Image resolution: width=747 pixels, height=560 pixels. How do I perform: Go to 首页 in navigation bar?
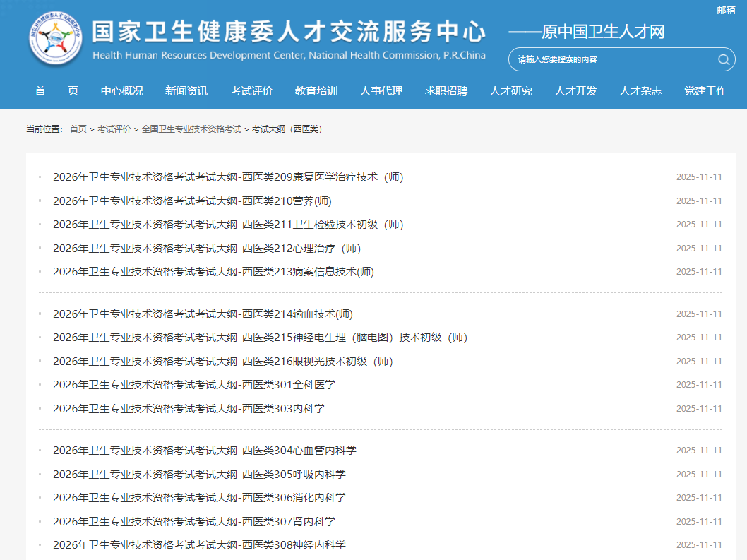(56, 90)
